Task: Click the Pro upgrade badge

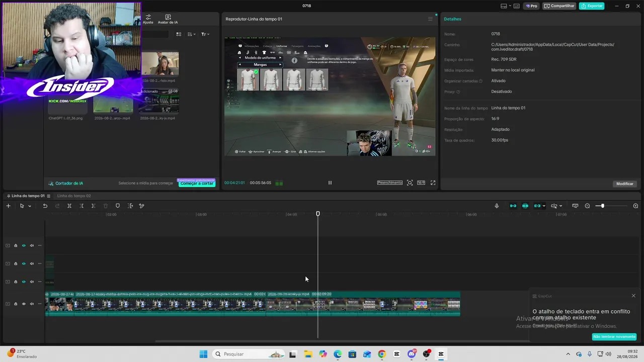Action: point(531,6)
